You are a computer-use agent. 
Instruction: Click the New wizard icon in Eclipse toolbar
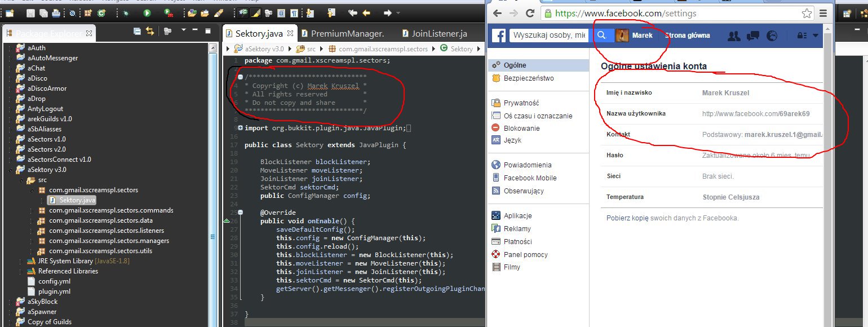pyautogui.click(x=10, y=13)
